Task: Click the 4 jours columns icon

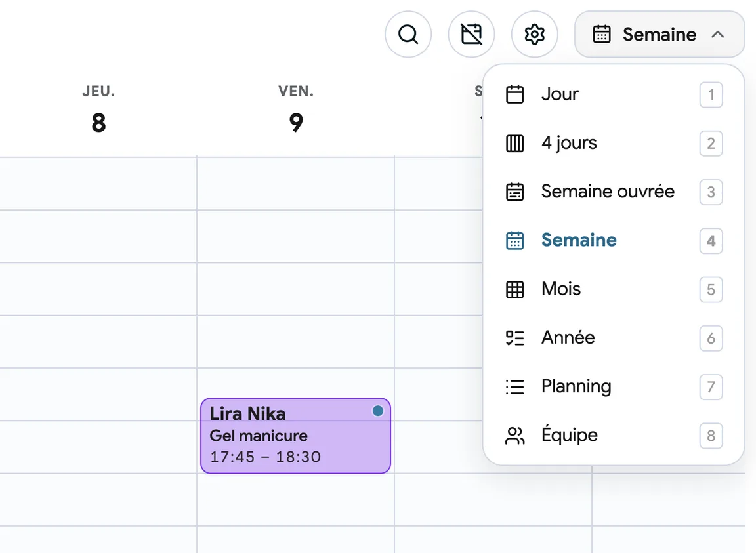Action: coord(514,143)
